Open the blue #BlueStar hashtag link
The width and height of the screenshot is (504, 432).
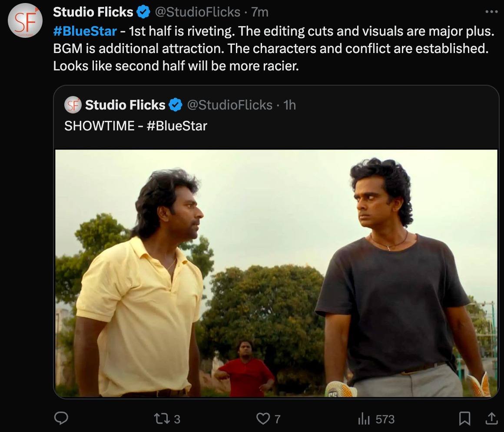85,31
